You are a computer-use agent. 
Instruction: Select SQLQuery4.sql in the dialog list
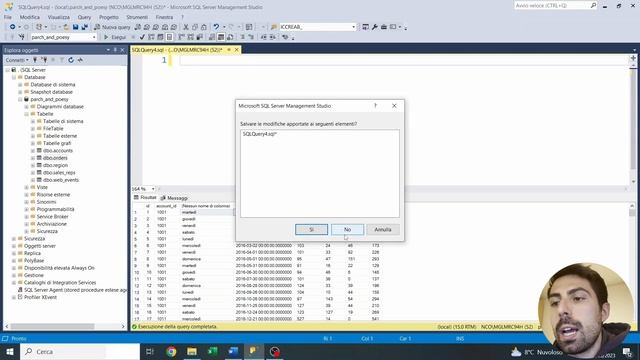click(260, 134)
